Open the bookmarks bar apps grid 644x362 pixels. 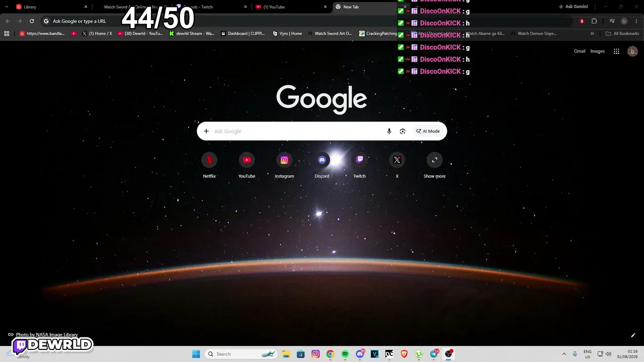[7, 34]
